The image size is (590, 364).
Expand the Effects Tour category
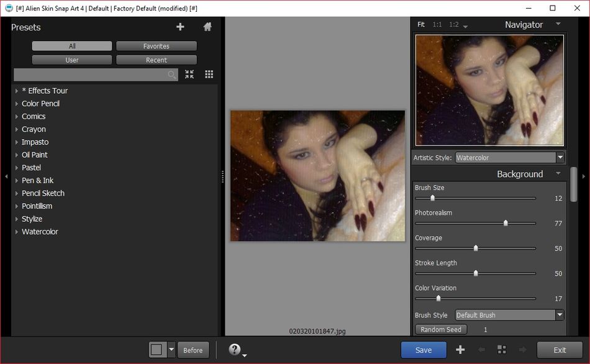pos(17,91)
